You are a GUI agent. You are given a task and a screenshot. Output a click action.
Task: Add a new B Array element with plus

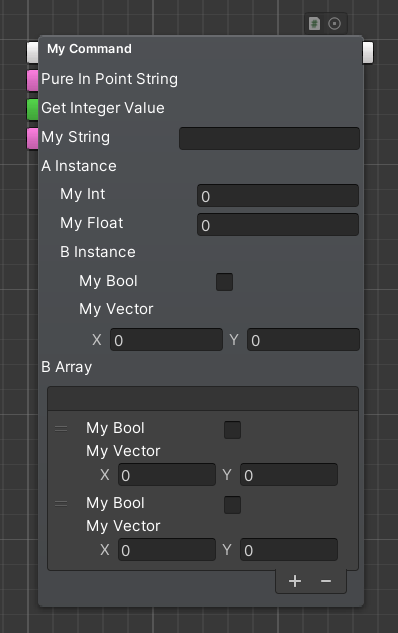point(295,581)
